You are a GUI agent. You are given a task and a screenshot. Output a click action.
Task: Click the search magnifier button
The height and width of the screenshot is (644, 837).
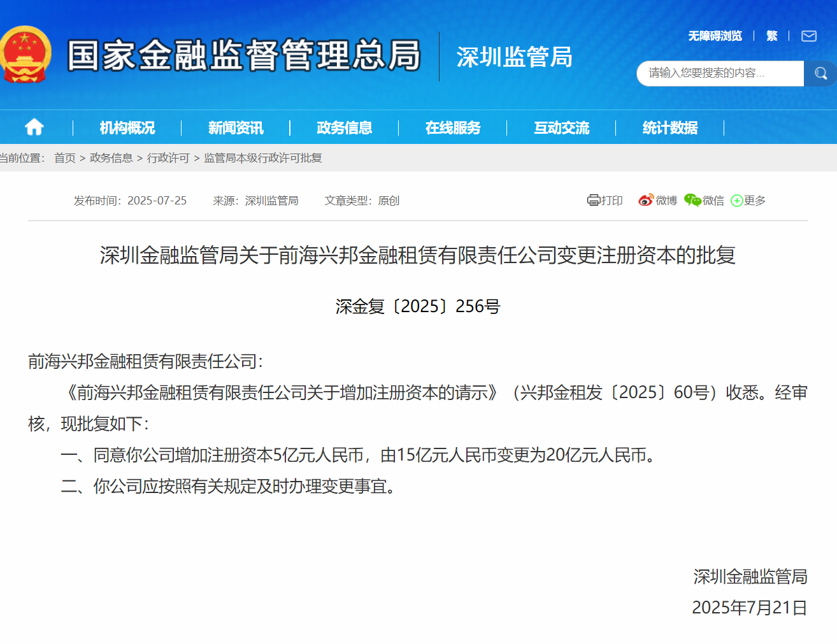point(820,73)
